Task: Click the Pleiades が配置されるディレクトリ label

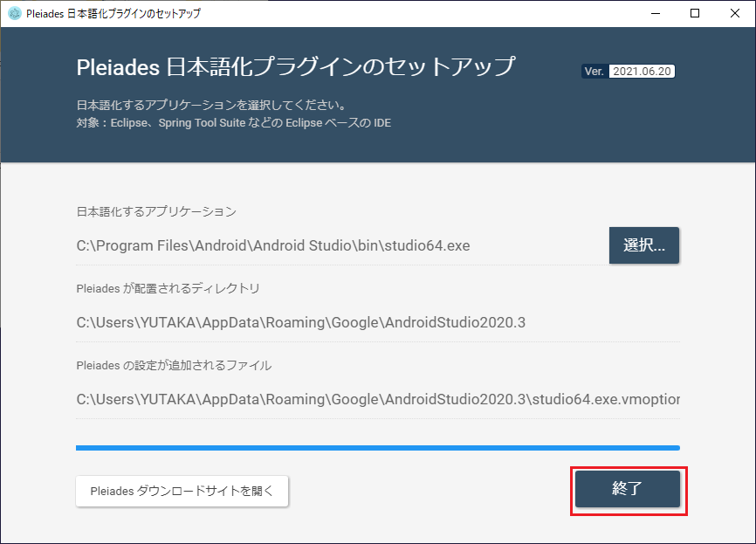Action: 168,288
